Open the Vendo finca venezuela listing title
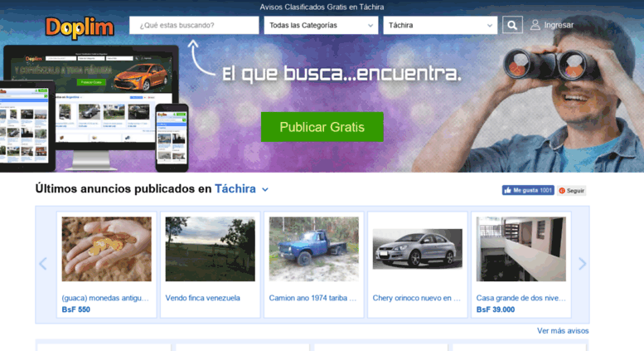644x351 pixels. tap(202, 298)
